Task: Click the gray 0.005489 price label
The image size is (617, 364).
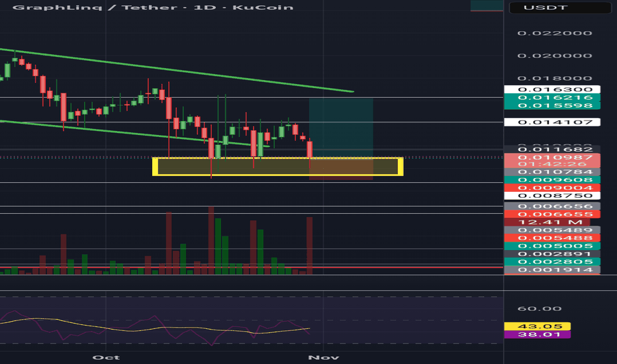Action: coord(552,230)
